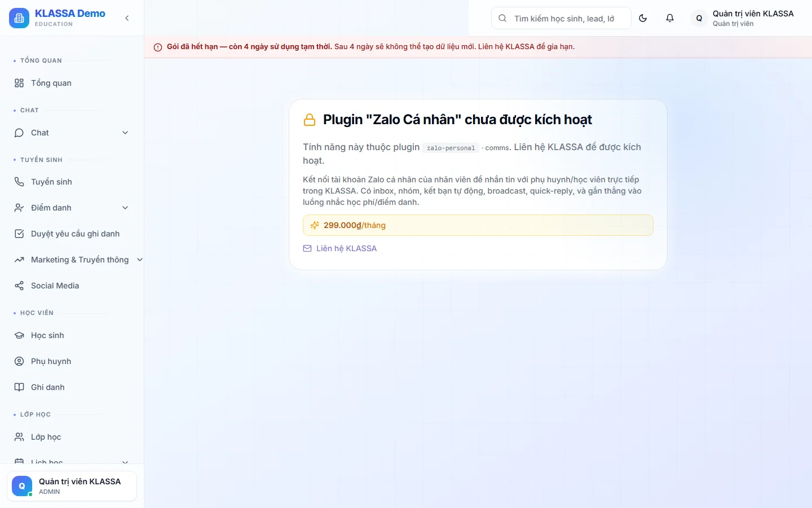The width and height of the screenshot is (812, 508).
Task: Expand the Chat submenu chevron
Action: [125, 133]
